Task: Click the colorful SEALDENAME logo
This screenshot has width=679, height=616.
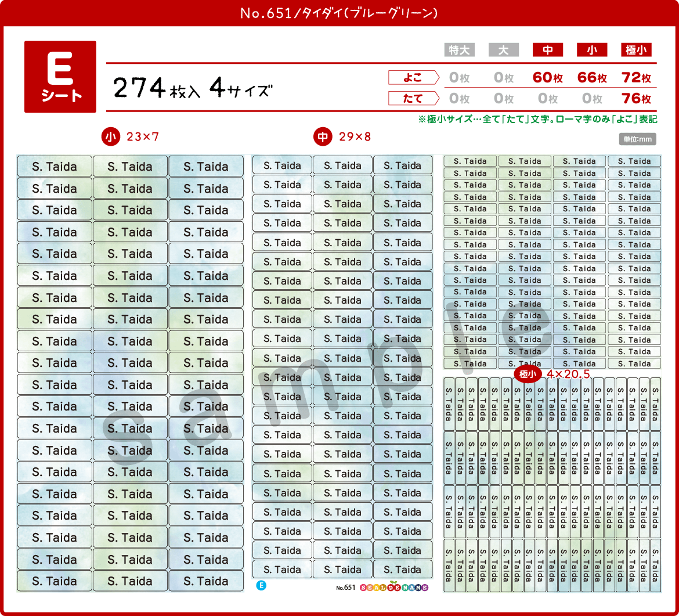Action: click(x=394, y=587)
